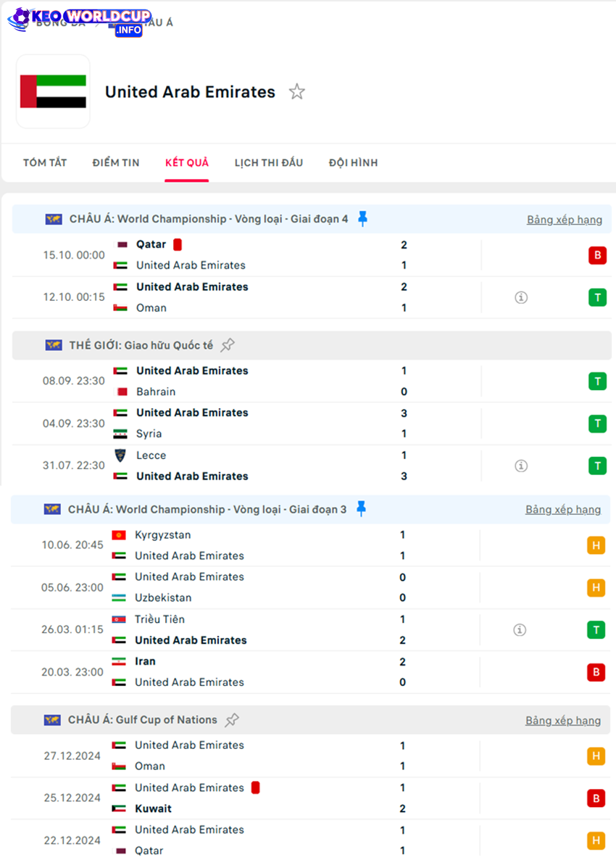Pin the Giao hữu Quốc tế league
The width and height of the screenshot is (616, 860).
pos(228,345)
